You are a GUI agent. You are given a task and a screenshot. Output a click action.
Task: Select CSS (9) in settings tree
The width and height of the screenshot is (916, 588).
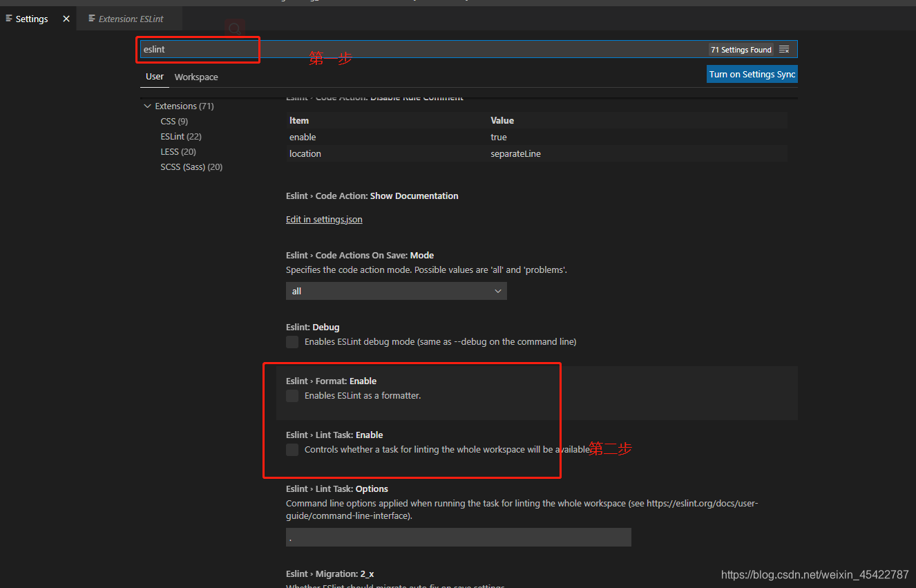point(174,122)
